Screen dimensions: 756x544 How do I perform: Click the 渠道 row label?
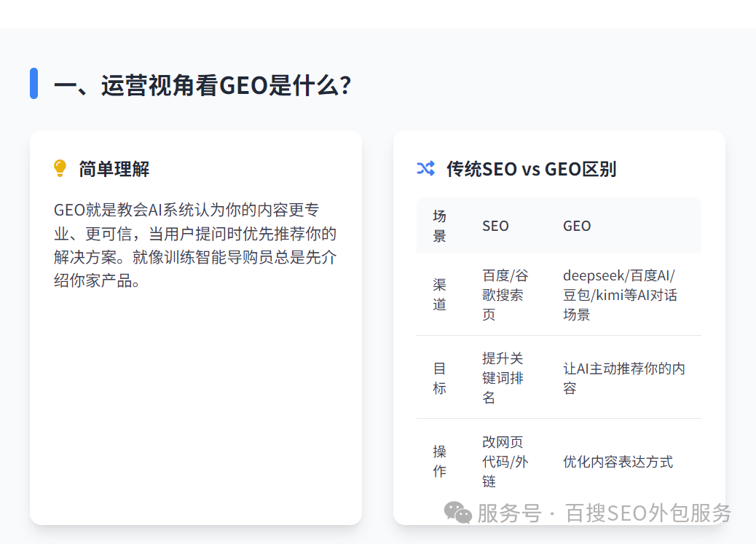(x=439, y=294)
